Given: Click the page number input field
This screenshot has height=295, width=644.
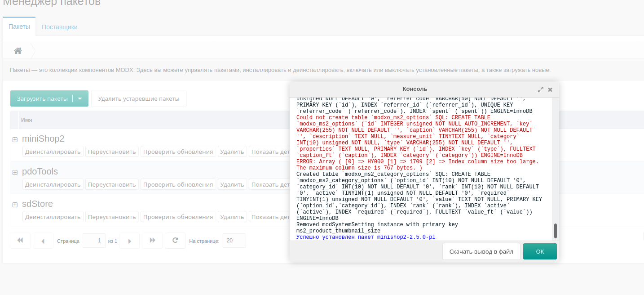Looking at the screenshot, I should (x=94, y=241).
